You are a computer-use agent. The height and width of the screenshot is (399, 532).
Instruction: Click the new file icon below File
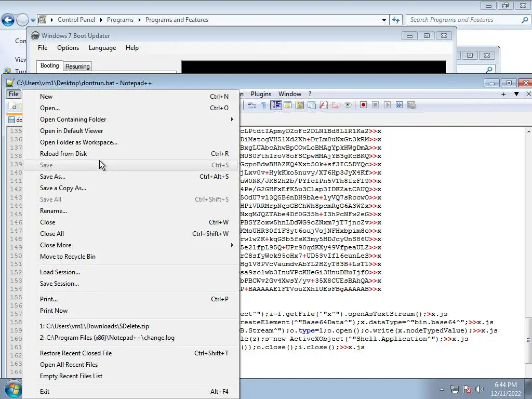13,105
